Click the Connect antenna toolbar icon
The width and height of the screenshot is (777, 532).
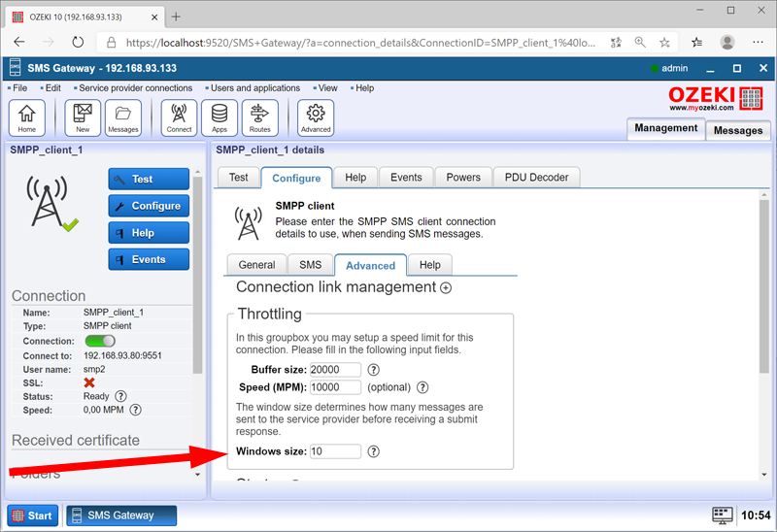pos(179,117)
